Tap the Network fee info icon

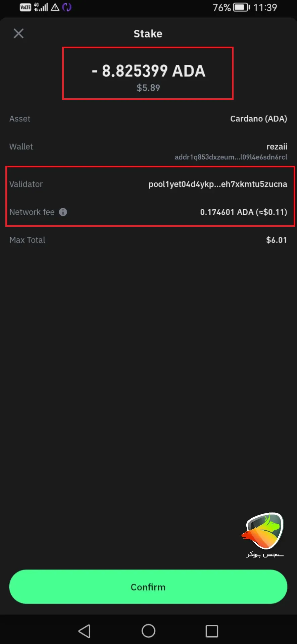(63, 212)
